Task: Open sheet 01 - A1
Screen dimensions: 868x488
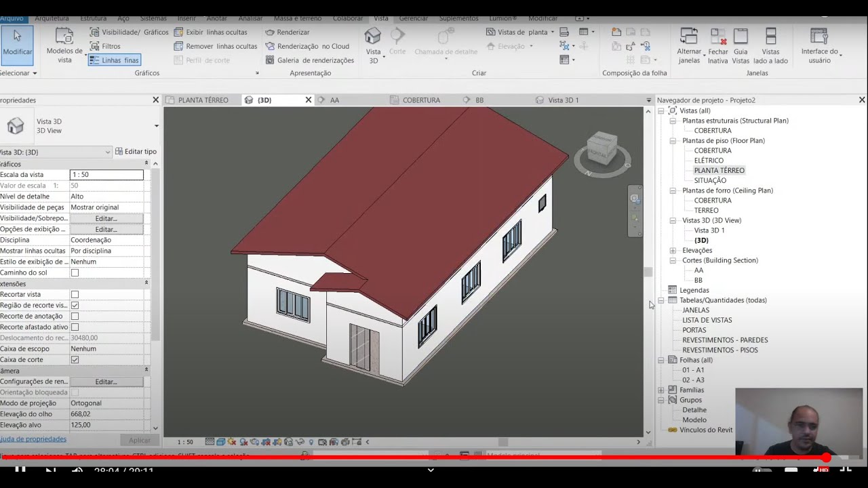Action: [693, 370]
